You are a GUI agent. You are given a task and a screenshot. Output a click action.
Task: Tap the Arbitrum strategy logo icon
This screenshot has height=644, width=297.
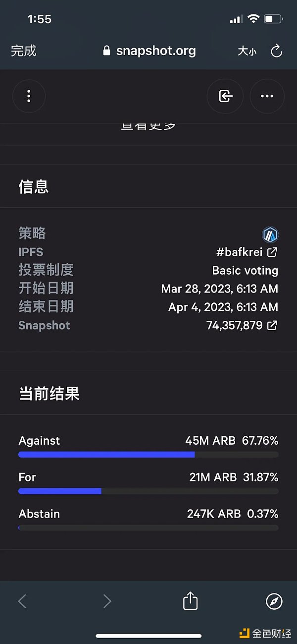(270, 234)
